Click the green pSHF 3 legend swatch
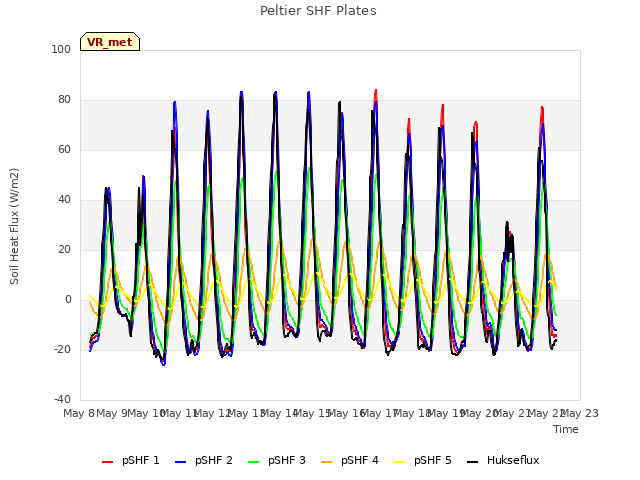Image resolution: width=640 pixels, height=480 pixels. [253, 462]
